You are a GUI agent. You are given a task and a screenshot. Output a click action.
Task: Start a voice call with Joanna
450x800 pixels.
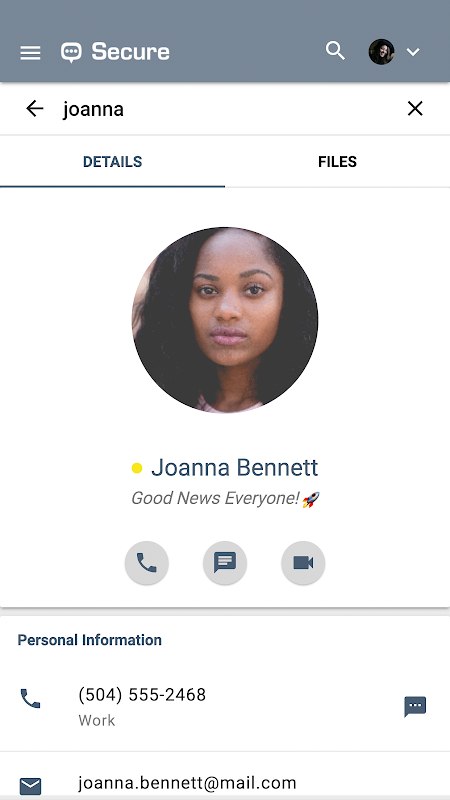(x=147, y=563)
